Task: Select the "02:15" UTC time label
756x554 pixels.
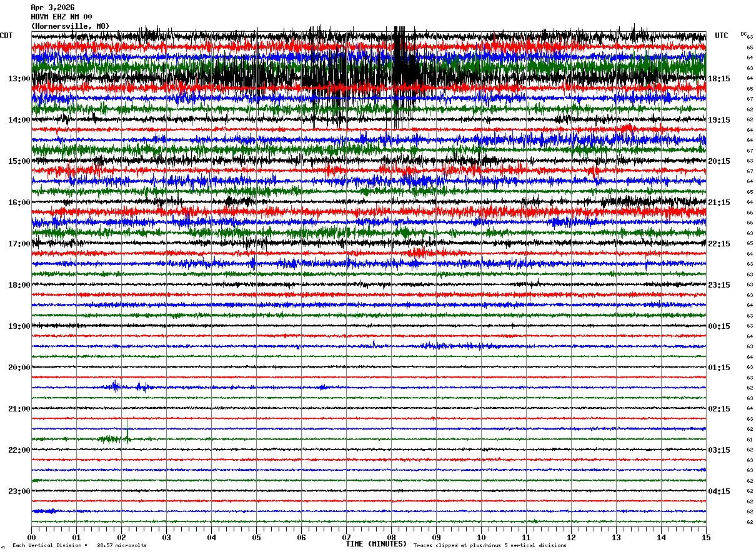Action: [x=719, y=409]
